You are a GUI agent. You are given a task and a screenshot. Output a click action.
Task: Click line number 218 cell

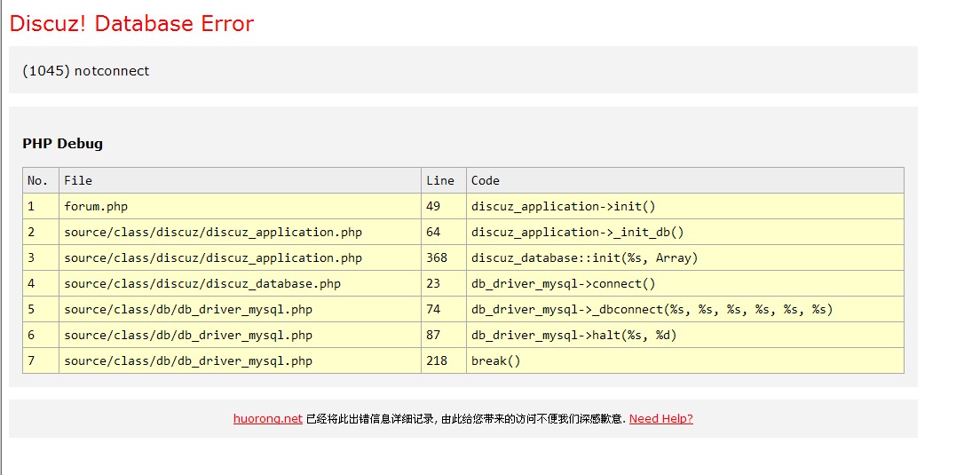(x=444, y=360)
